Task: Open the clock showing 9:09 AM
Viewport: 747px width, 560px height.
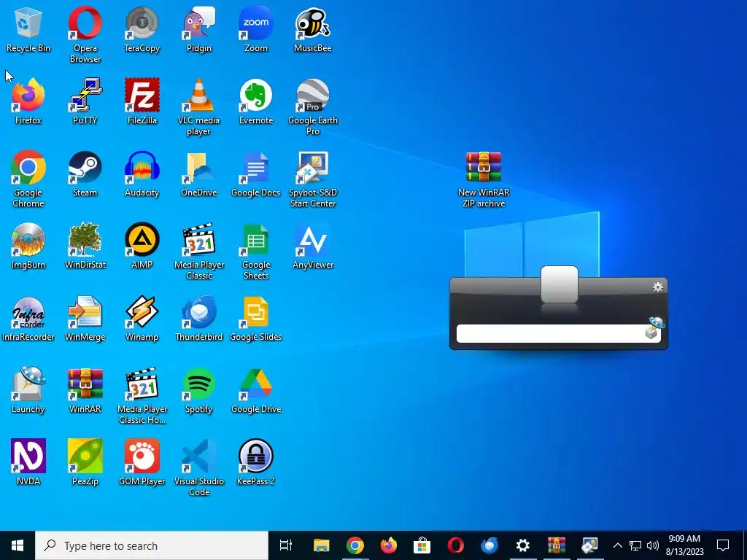Action: pos(684,545)
